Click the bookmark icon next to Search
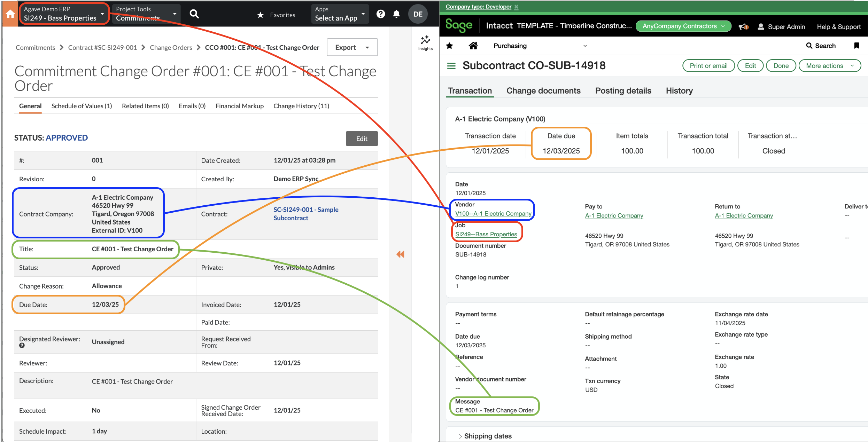868x442 pixels. pos(857,46)
